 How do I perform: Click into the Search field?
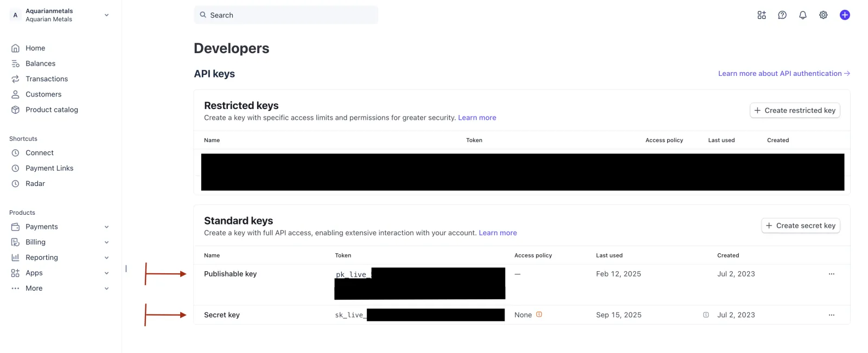(286, 15)
